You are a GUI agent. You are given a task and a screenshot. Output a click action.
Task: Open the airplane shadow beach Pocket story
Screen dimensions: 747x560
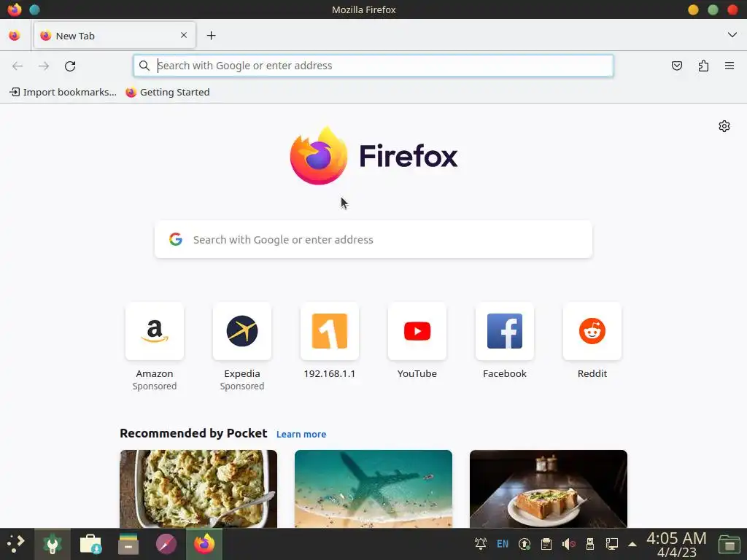click(373, 489)
